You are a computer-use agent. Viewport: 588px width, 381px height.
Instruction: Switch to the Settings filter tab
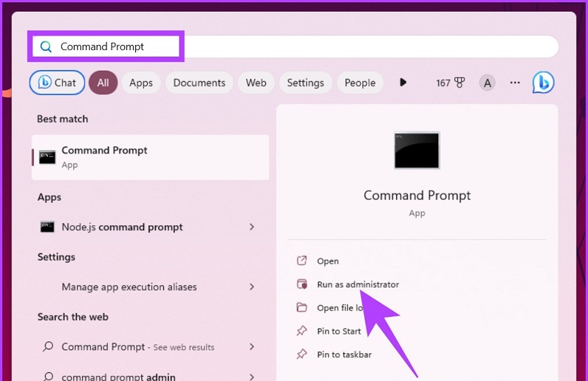point(305,82)
